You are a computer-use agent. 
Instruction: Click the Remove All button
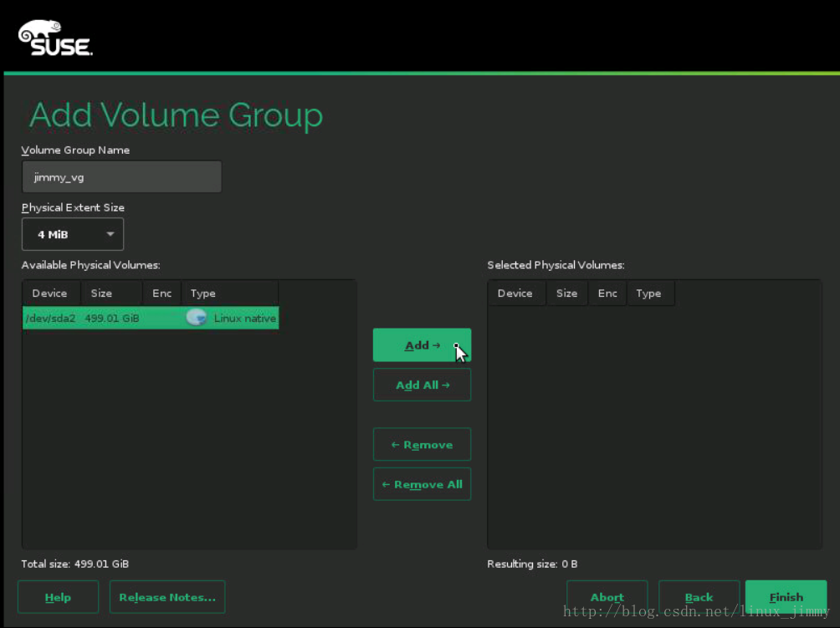coord(423,484)
